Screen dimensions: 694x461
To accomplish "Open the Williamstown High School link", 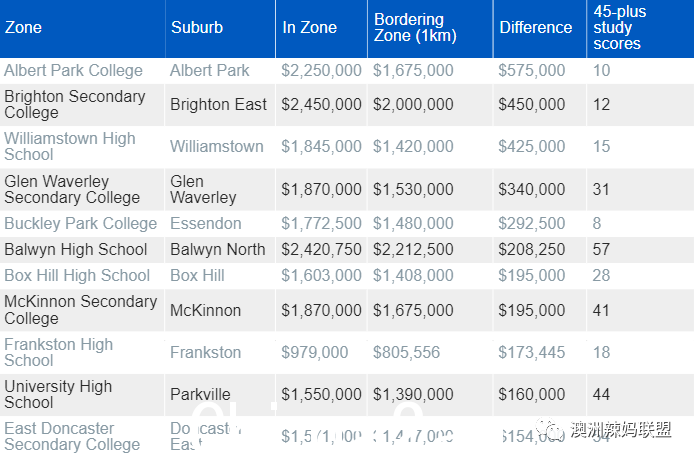I will coord(69,146).
